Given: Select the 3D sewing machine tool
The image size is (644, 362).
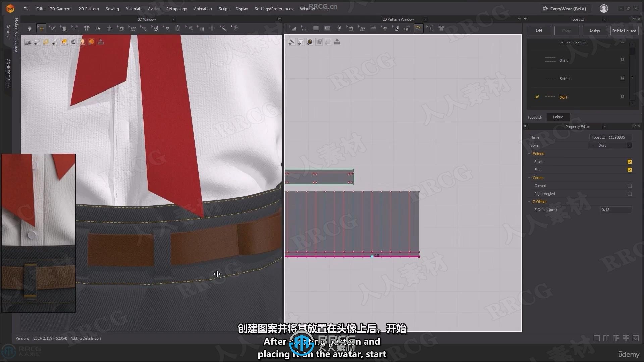Looking at the screenshot, I should coord(121,28).
